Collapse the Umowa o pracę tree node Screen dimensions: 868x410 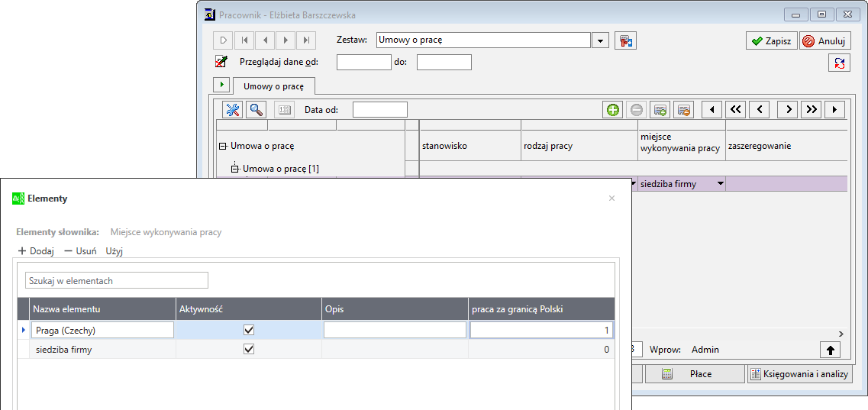pyautogui.click(x=223, y=146)
